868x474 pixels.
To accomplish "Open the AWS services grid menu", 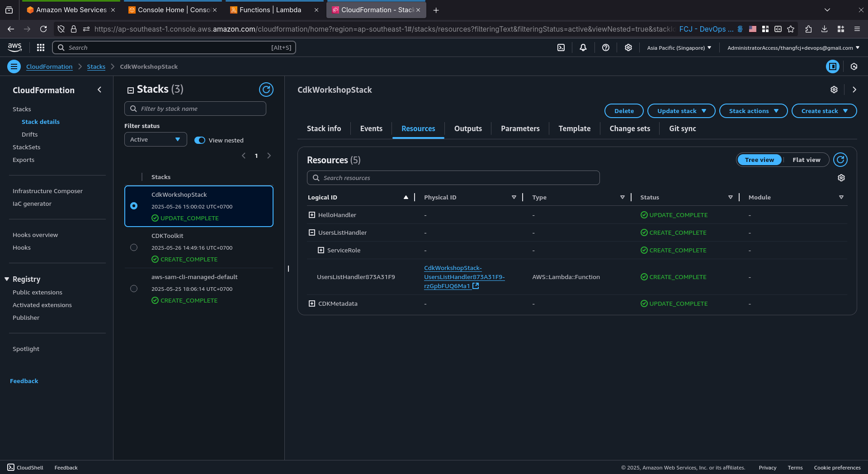I will [x=41, y=47].
